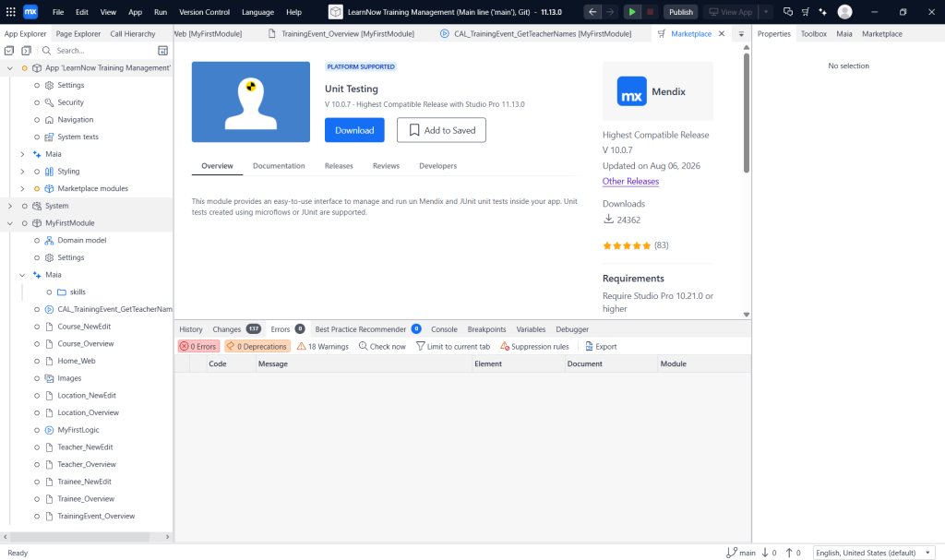Click the App Explorer horizontal scrollbar
The height and width of the screenshot is (560, 945).
[x=80, y=537]
